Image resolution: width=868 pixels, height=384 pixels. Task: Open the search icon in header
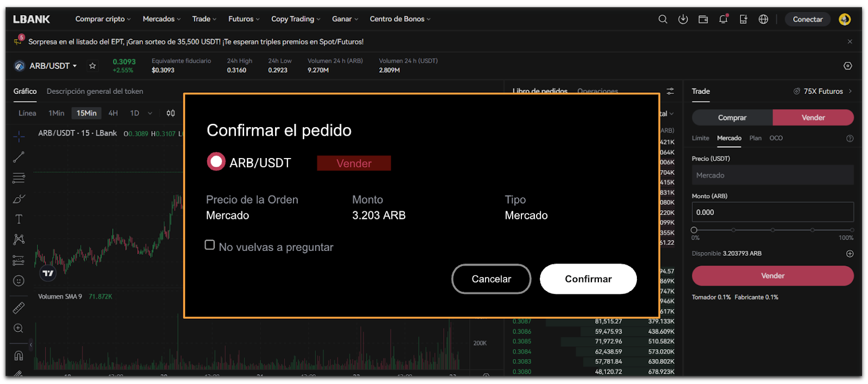tap(662, 19)
